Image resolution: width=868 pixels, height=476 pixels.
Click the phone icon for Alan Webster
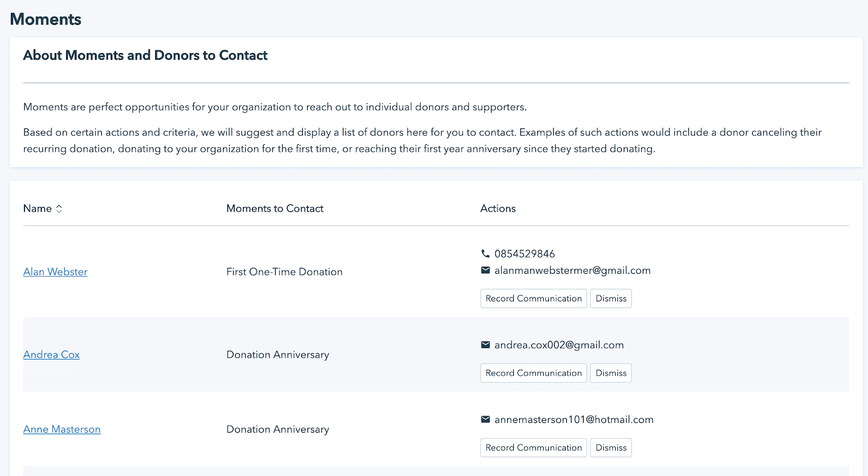click(x=485, y=254)
